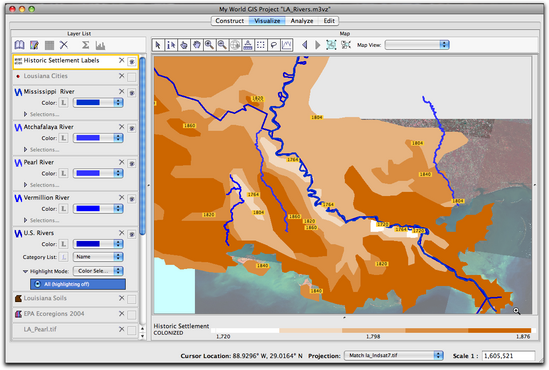549x370 pixels.
Task: Open Pearl River color dropdown
Action: (x=98, y=173)
